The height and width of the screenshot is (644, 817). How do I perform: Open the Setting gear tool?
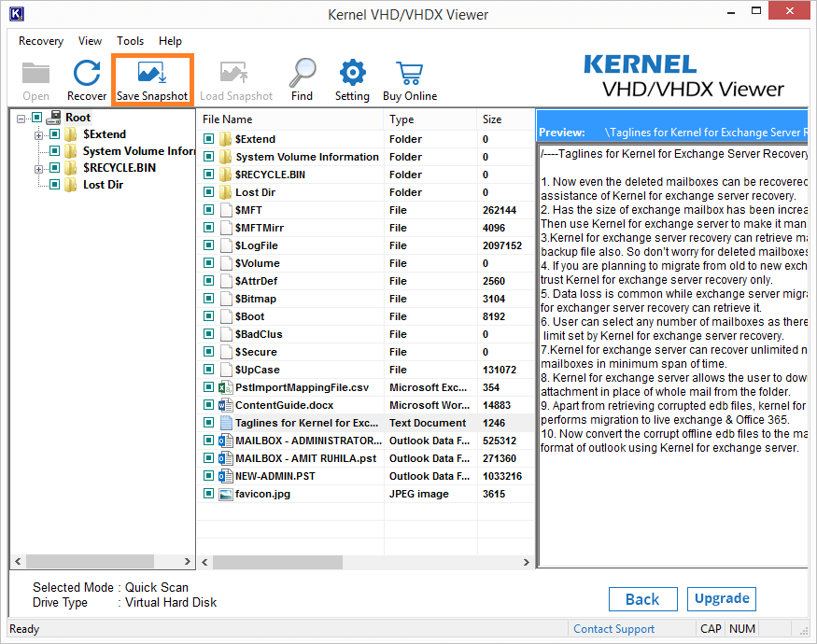pyautogui.click(x=352, y=73)
